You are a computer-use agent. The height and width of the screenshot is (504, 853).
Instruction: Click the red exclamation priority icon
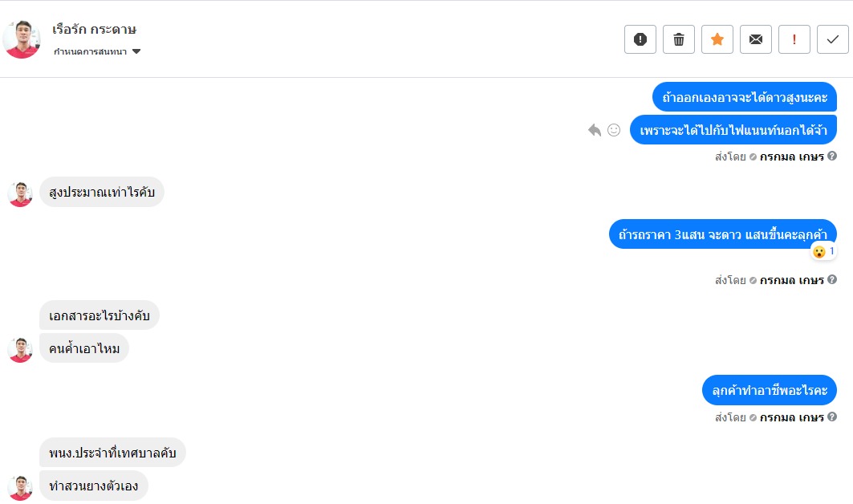point(794,39)
